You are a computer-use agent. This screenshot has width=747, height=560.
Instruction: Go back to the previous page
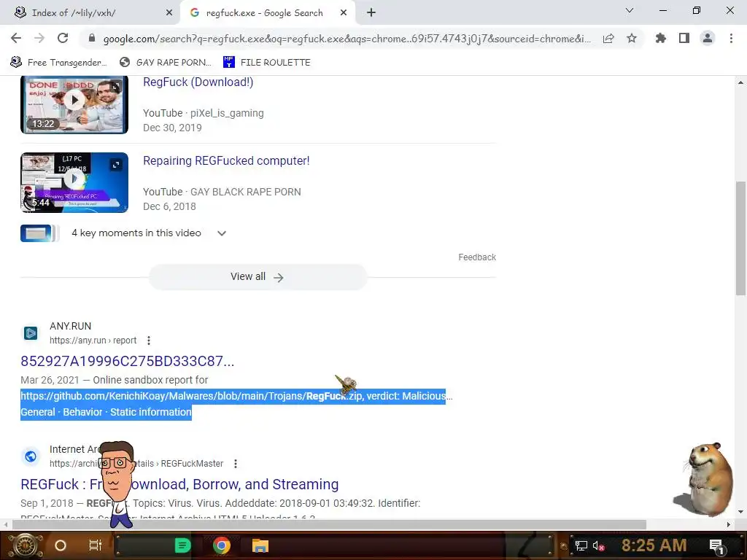coord(16,38)
